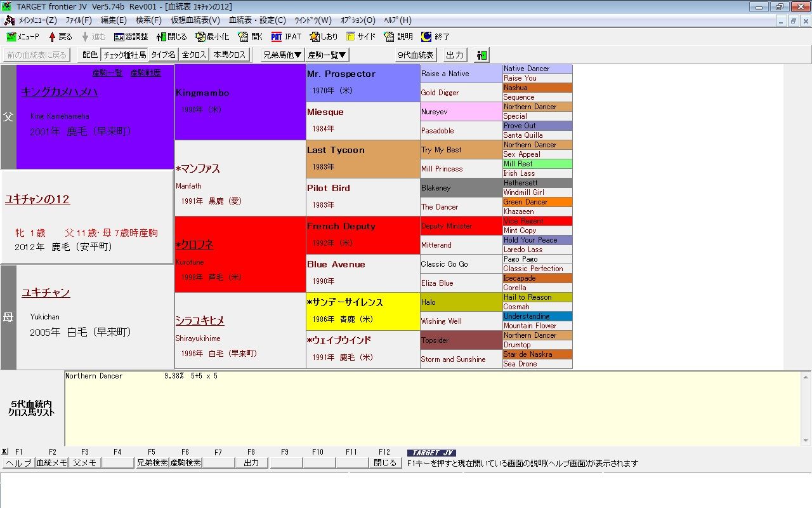Toggle the チェック種牡馬 button
Image resolution: width=812 pixels, height=508 pixels.
point(124,55)
